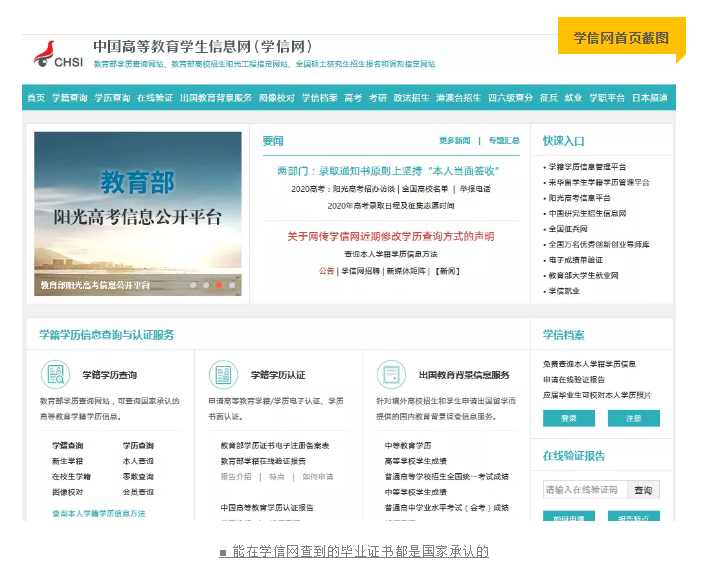Go to 首页 in navigation bar
Viewport: 706px width, 577px height.
[36, 98]
